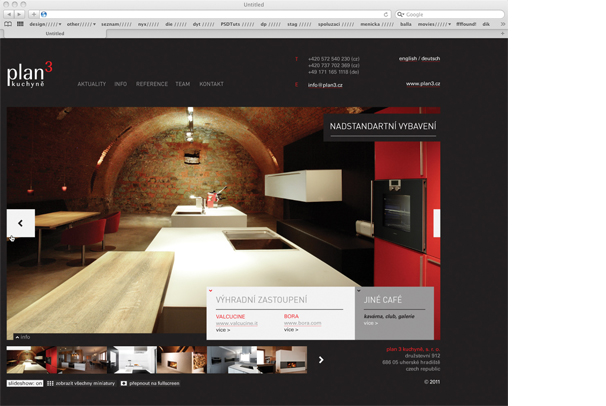This screenshot has height=406, width=606.
Task: Go to the KONTAKT page
Action: pos(211,84)
